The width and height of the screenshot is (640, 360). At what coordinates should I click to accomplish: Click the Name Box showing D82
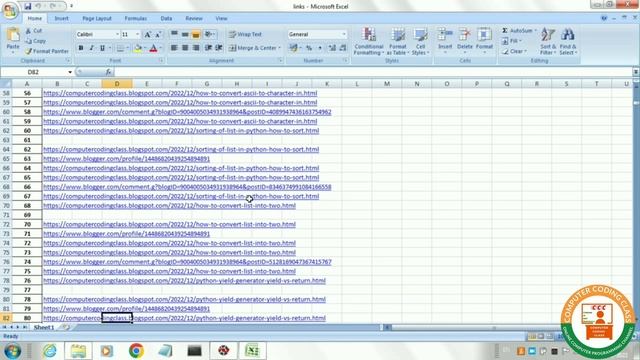33,72
